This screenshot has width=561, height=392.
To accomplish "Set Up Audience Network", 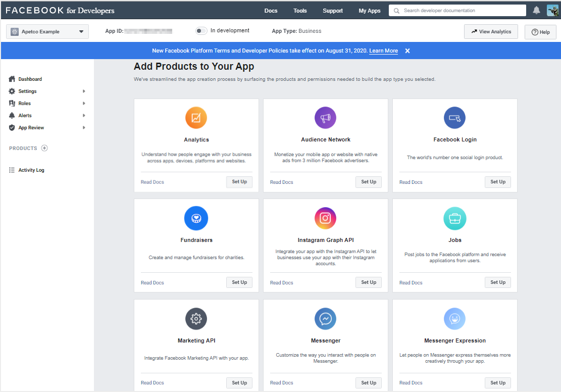I will (x=368, y=182).
